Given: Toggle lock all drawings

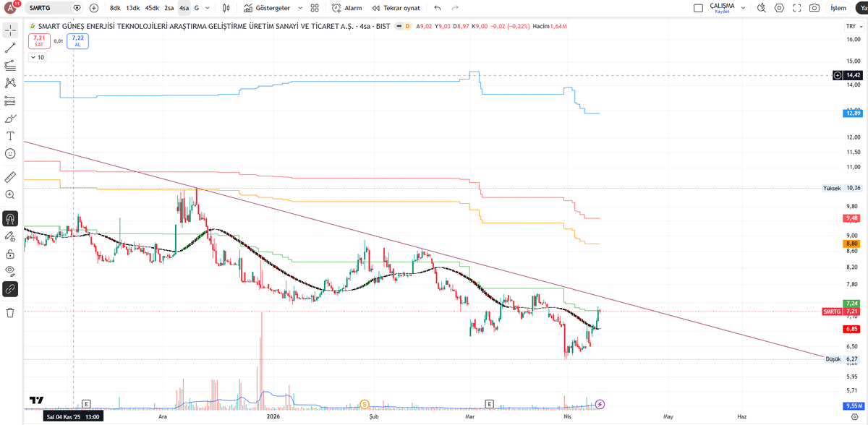Looking at the screenshot, I should click(10, 254).
